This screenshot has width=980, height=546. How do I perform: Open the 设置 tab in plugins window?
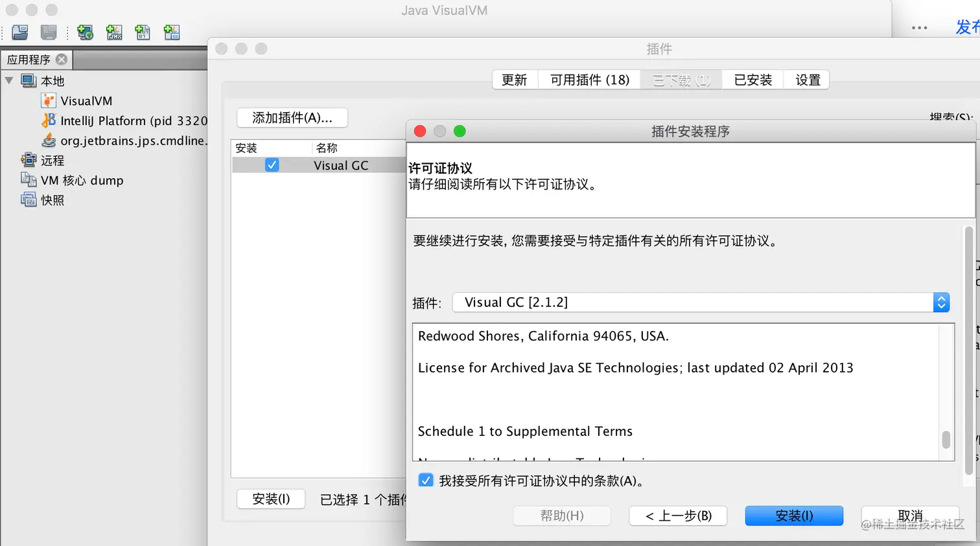click(808, 80)
